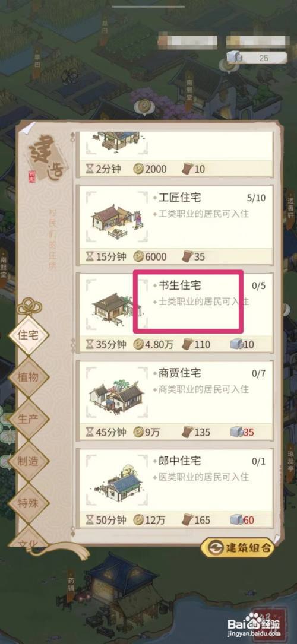This screenshot has width=297, height=644.
Task: Select the 住宅 category tab
Action: tap(29, 335)
